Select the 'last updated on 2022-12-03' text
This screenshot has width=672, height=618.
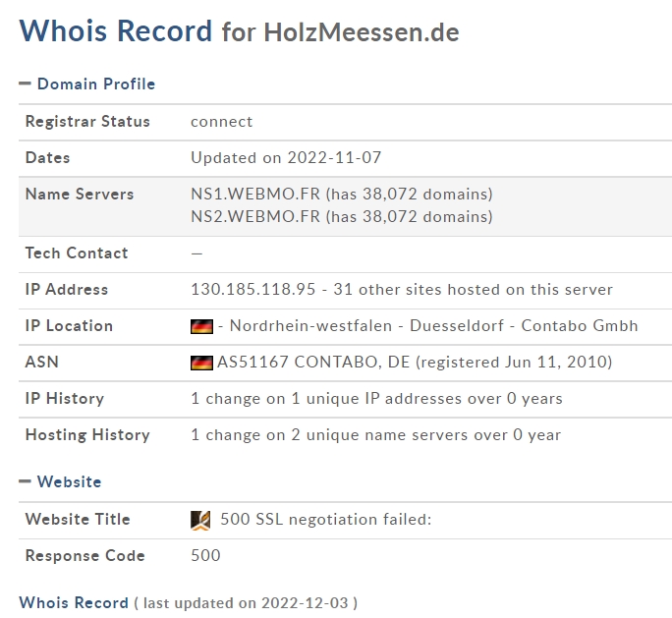pos(246,603)
